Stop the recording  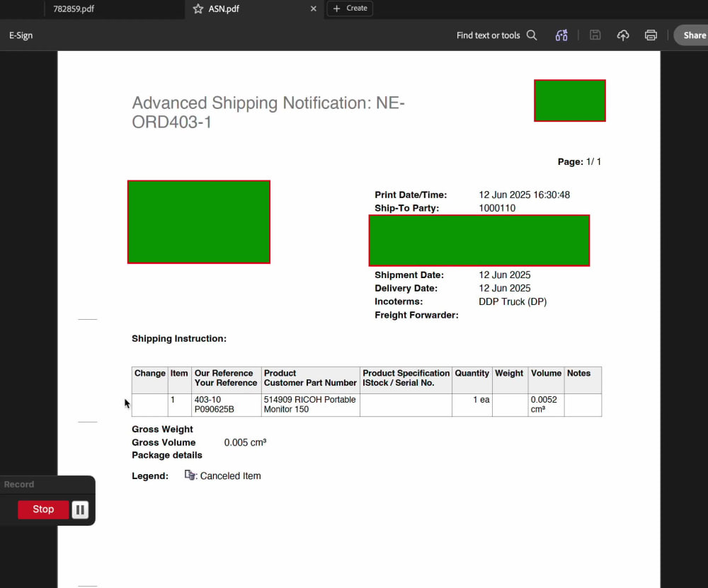click(x=43, y=509)
